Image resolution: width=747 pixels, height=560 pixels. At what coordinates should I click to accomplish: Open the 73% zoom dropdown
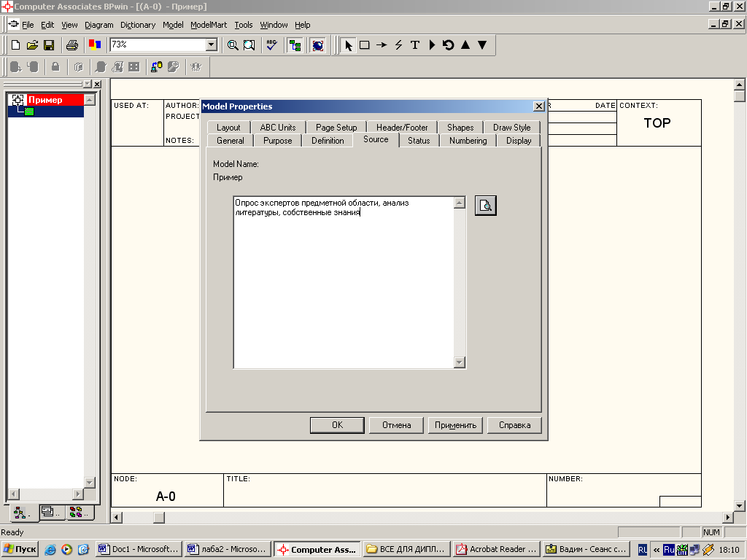(x=212, y=45)
